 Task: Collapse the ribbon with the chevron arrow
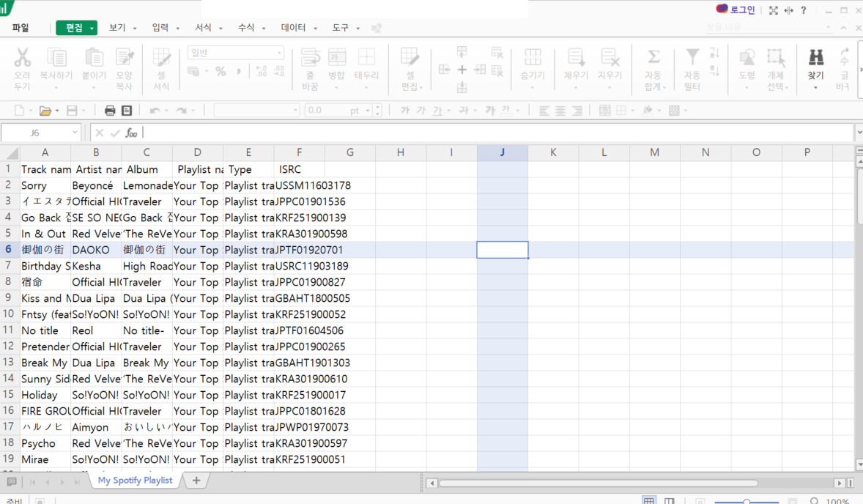click(x=844, y=28)
